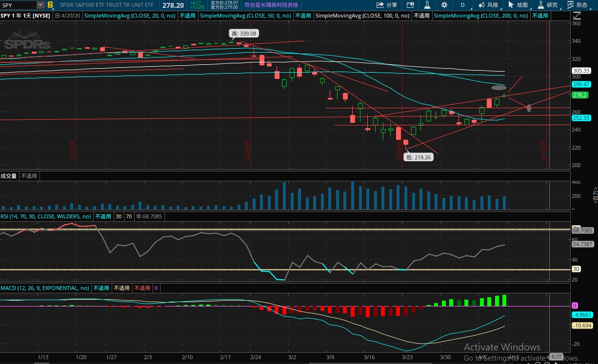598x364 pixels.
Task: Click the RSI 54.7387 axis bubble
Action: 582,244
